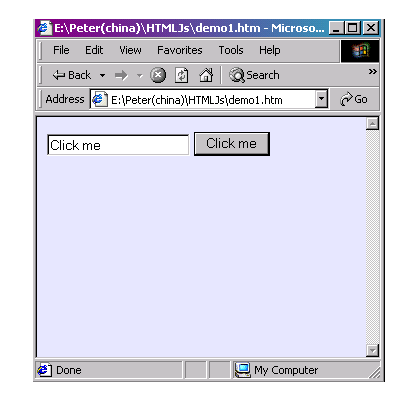Show more toolbar buttons chevron
The width and height of the screenshot is (417, 406).
[373, 71]
